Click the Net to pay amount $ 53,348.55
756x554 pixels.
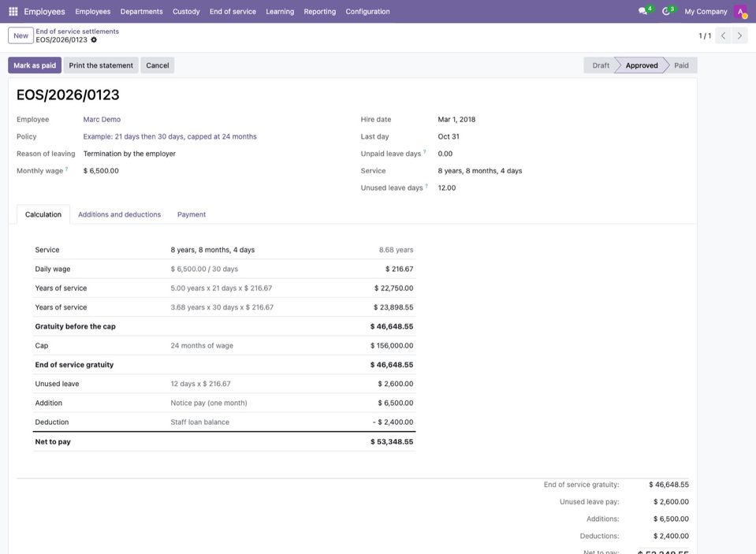(392, 441)
